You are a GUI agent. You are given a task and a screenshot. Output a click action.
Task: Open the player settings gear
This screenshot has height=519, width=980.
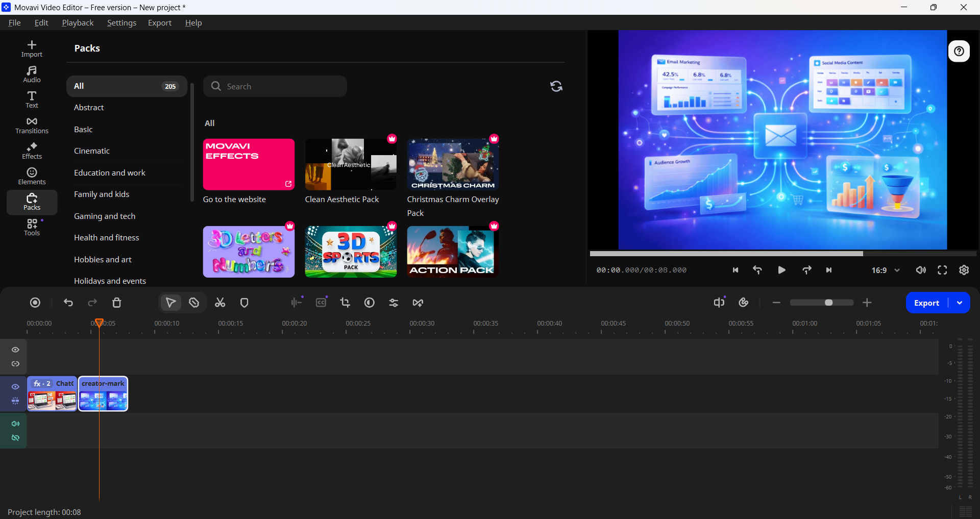964,270
